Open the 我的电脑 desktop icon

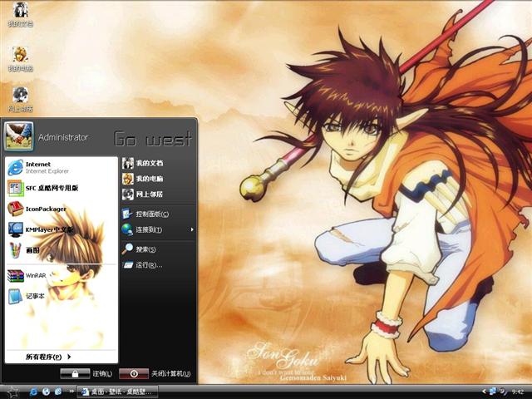20,59
